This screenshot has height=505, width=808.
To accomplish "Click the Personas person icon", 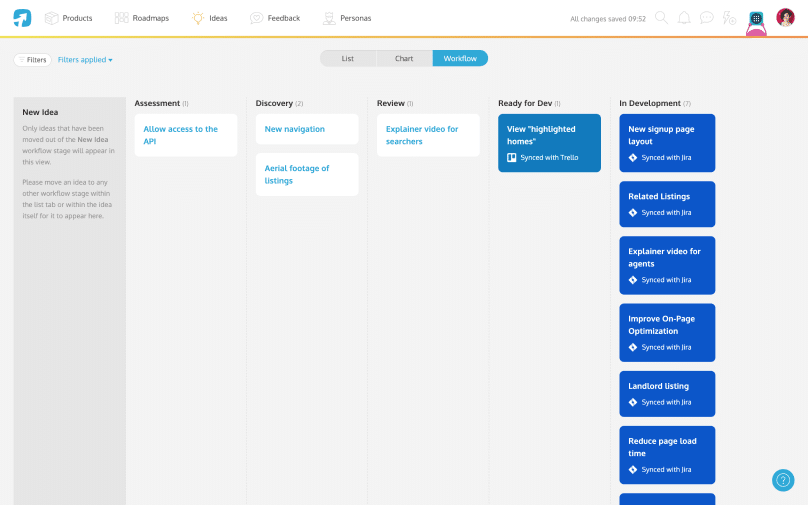I will 329,18.
